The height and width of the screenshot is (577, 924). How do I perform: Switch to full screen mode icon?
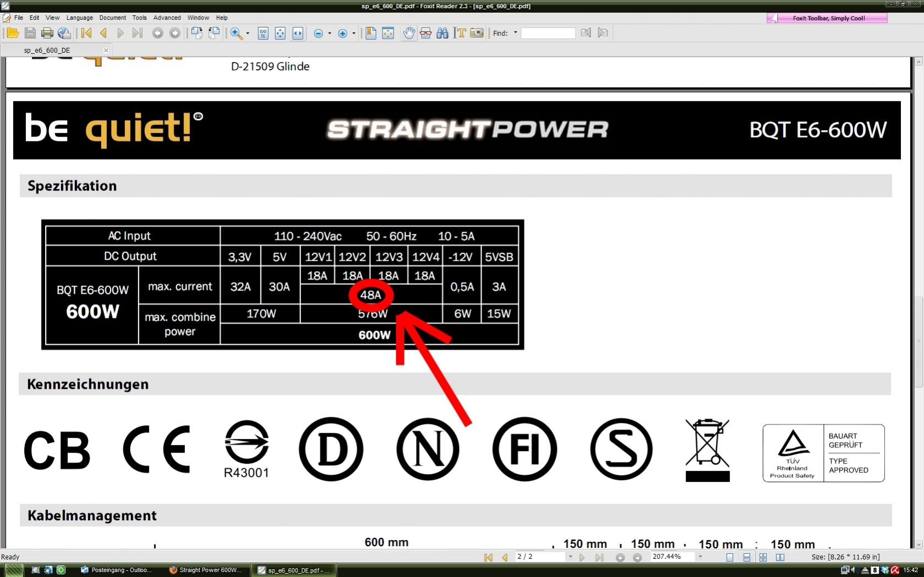coord(388,34)
